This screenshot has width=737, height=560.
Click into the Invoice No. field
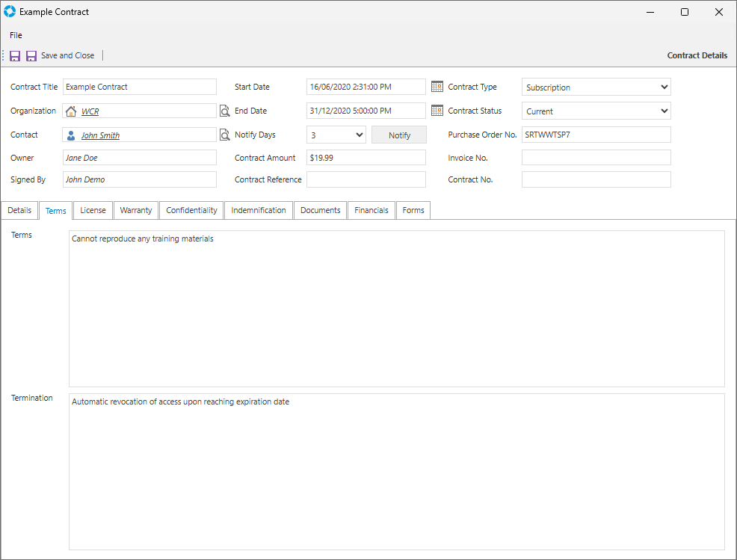tap(596, 158)
